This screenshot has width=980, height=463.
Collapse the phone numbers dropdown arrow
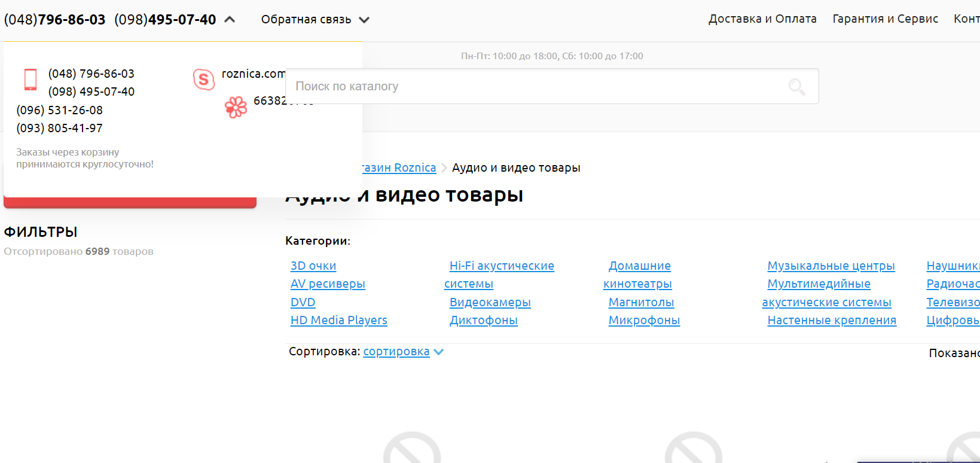[230, 20]
